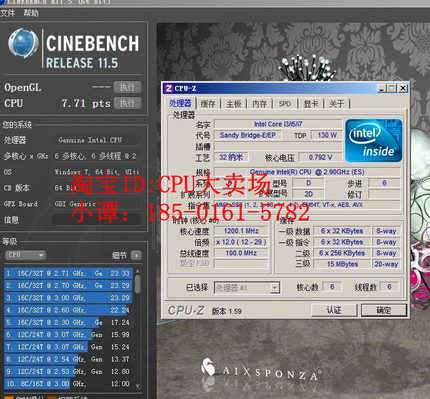Click the TDP value 130 W
Viewport: 430px width, 399px height.
[327, 135]
